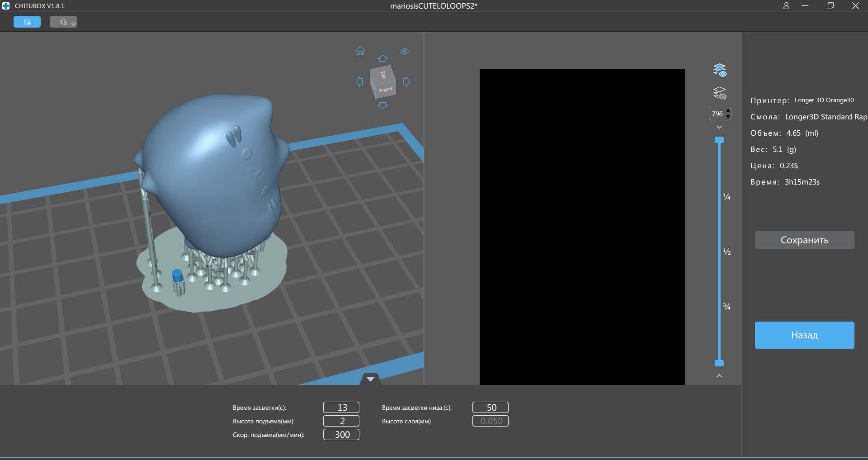Rotate view using the up arrow

(382, 58)
